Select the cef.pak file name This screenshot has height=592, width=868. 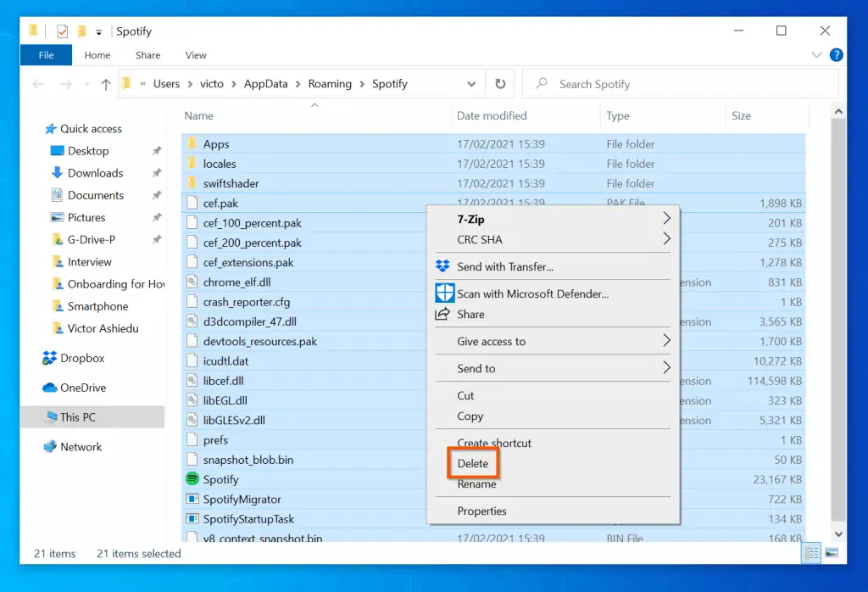click(x=220, y=204)
